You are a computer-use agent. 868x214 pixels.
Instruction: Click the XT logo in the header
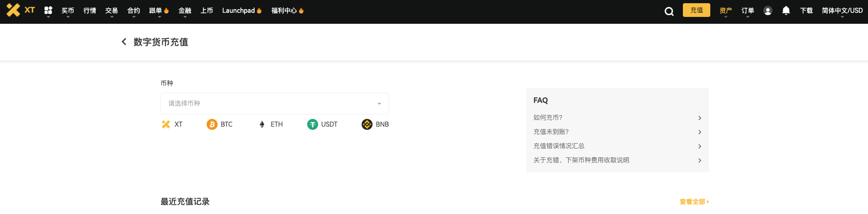(x=21, y=10)
